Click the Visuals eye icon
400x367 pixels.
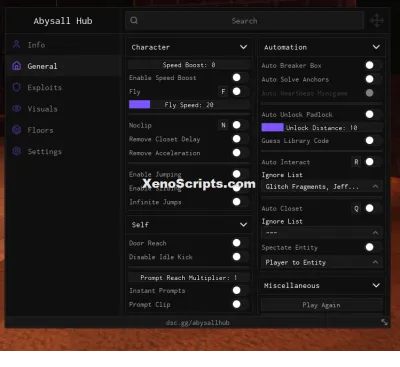[x=17, y=108]
